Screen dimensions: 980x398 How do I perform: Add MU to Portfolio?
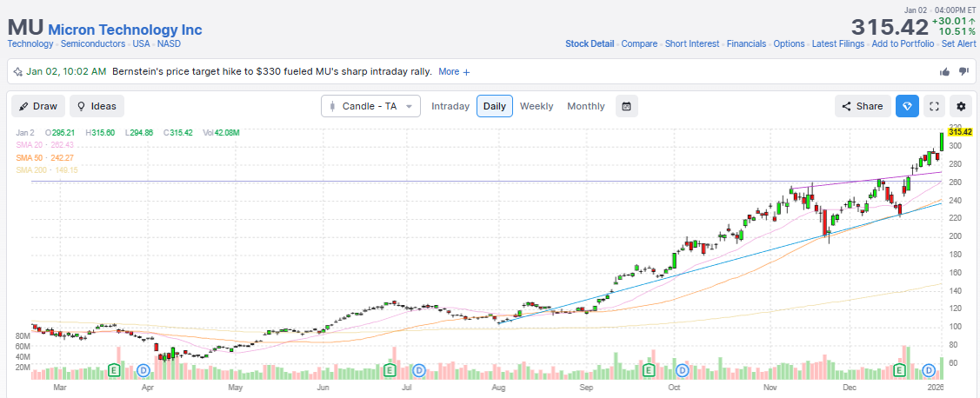903,43
